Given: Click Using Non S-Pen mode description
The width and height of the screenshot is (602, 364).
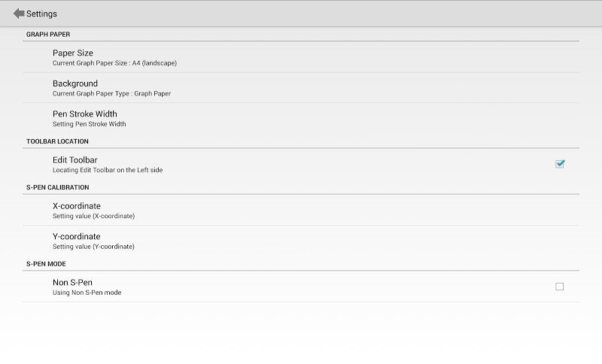Looking at the screenshot, I should [x=87, y=293].
